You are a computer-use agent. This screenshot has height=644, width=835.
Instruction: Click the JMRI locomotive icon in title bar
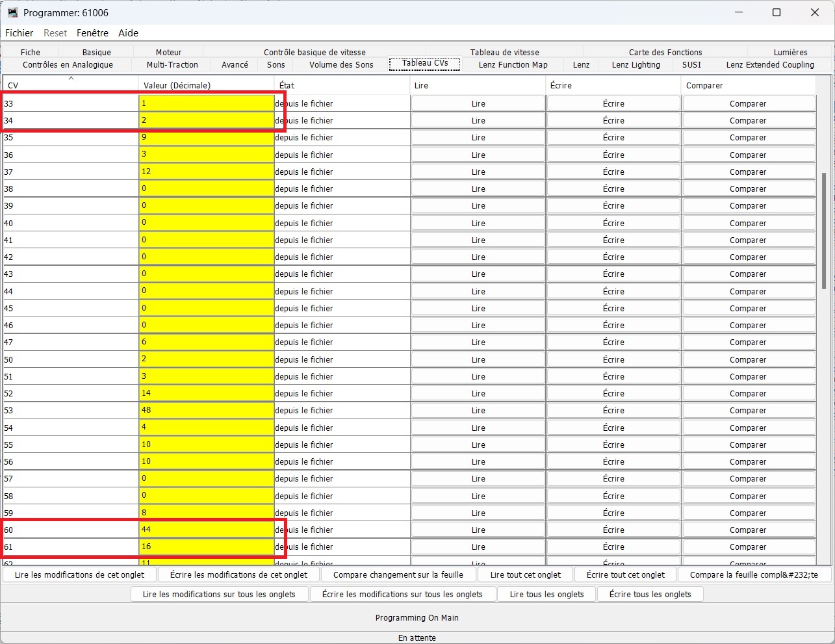tap(12, 12)
